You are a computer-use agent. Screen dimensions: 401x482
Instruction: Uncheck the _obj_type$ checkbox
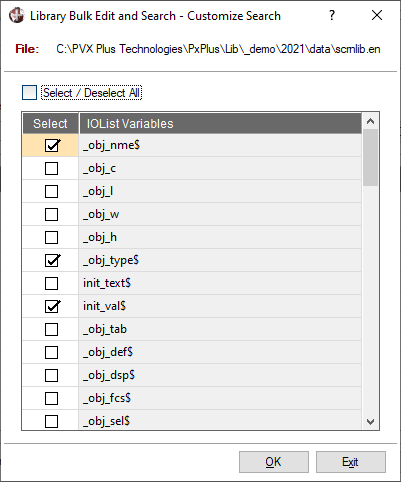52,260
